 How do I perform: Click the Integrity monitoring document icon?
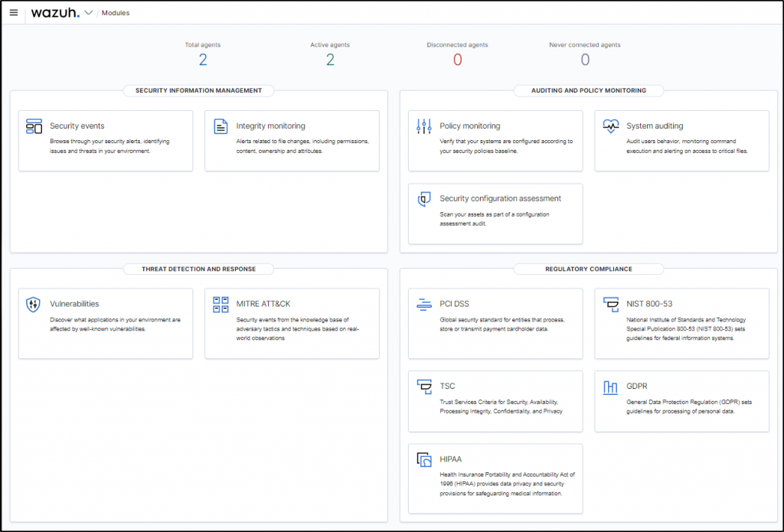tap(220, 126)
